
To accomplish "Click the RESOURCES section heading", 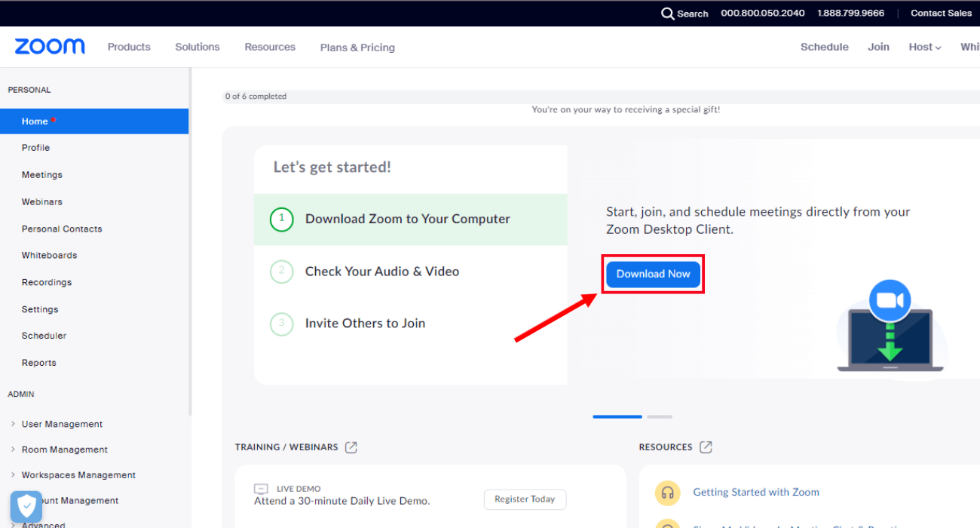I will pos(666,447).
